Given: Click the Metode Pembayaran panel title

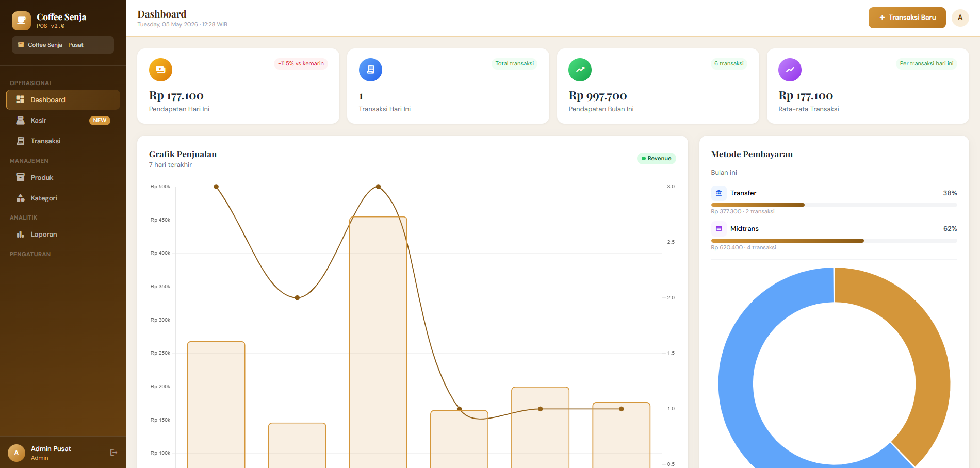Looking at the screenshot, I should [752, 154].
